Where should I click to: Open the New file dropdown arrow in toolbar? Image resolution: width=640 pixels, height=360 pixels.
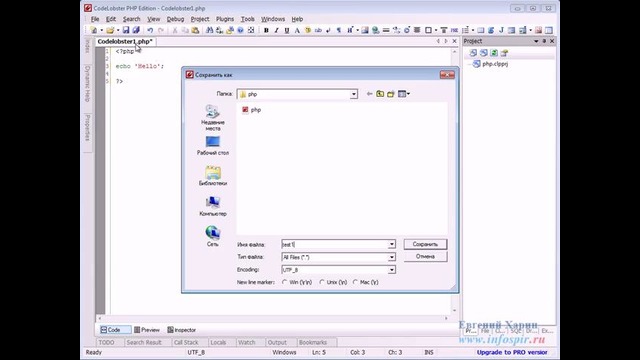[x=101, y=30]
